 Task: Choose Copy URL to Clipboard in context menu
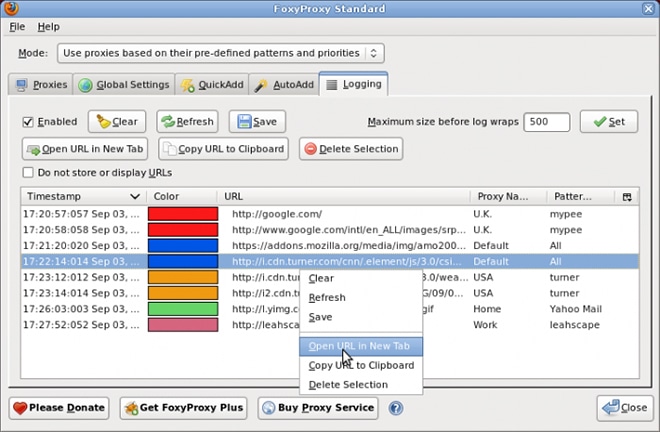(x=361, y=365)
